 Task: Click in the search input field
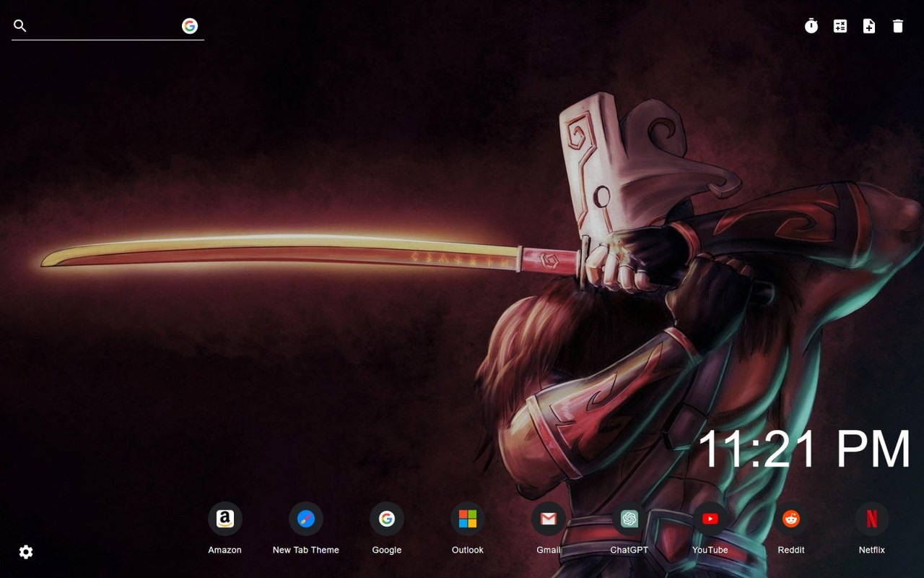tap(104, 26)
